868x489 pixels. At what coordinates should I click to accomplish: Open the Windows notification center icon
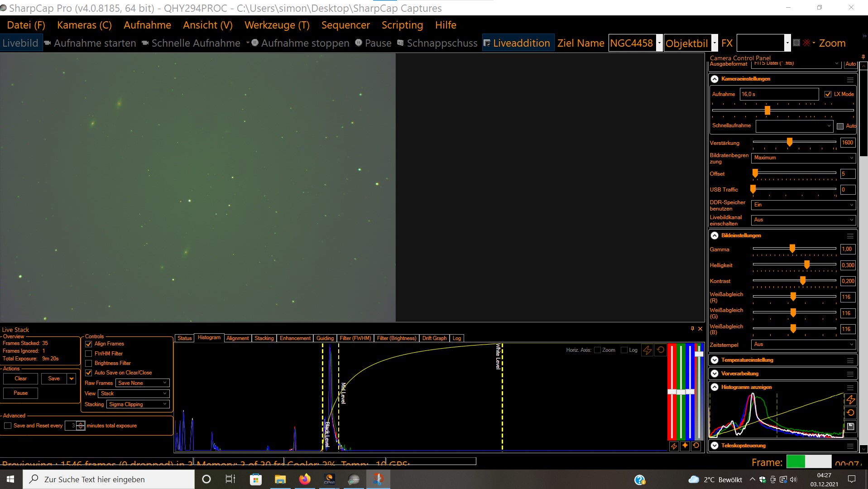851,479
